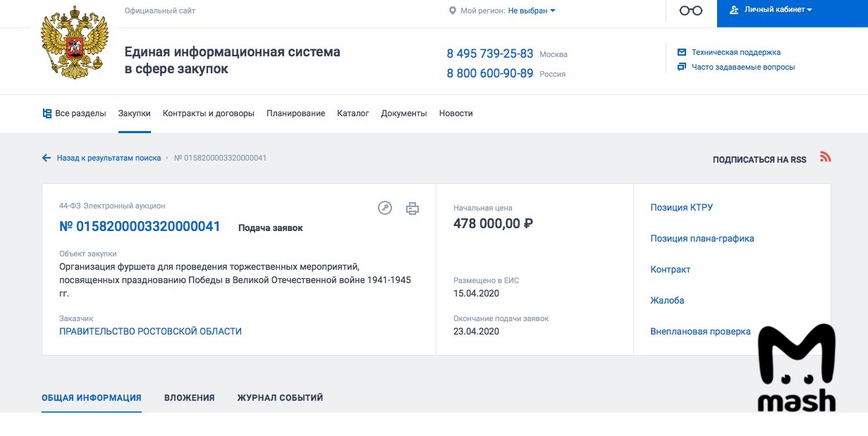Click the back arrow to search results

(47, 158)
